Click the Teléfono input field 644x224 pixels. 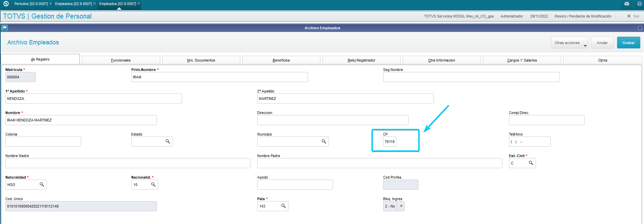click(x=530, y=142)
